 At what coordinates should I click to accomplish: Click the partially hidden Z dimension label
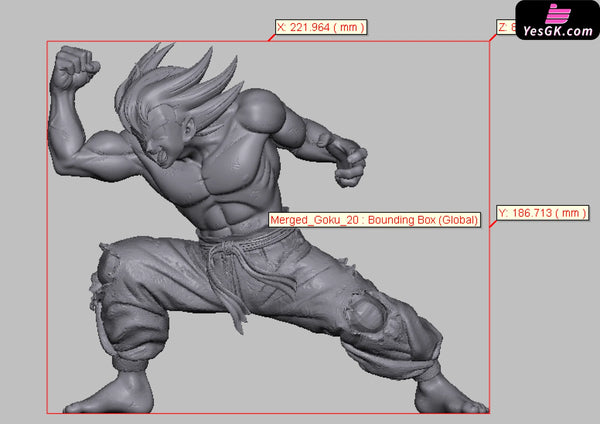click(506, 27)
